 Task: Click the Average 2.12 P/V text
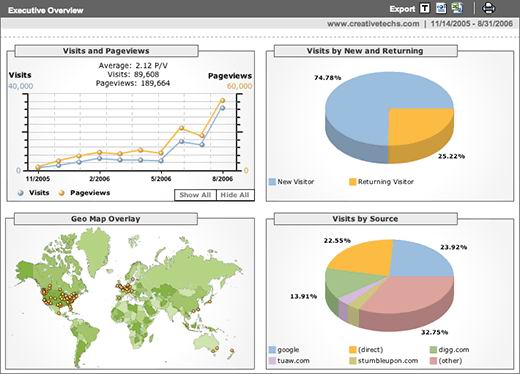tap(133, 66)
